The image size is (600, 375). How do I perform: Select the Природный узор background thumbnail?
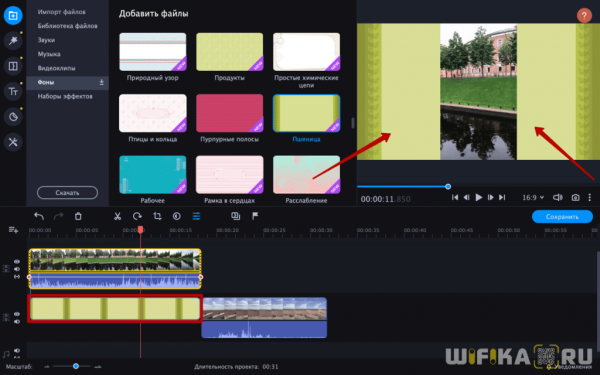click(x=153, y=52)
